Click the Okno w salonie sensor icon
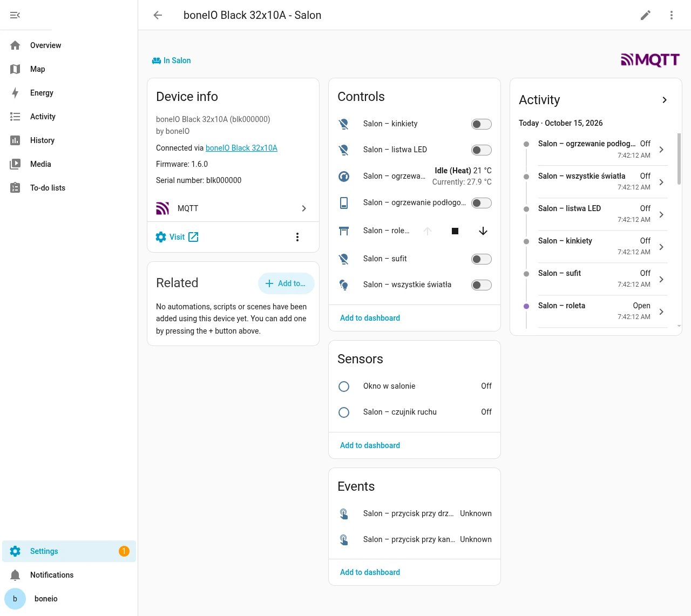The image size is (691, 616). tap(344, 387)
